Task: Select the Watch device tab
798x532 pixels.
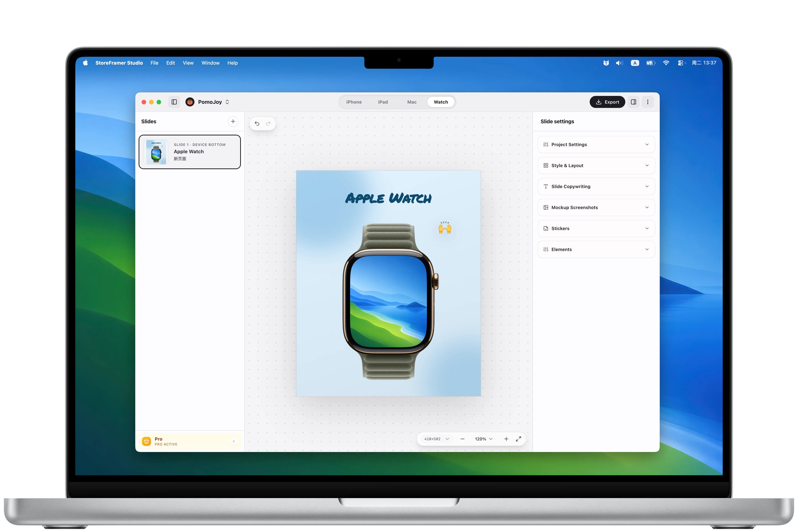Action: pos(441,102)
